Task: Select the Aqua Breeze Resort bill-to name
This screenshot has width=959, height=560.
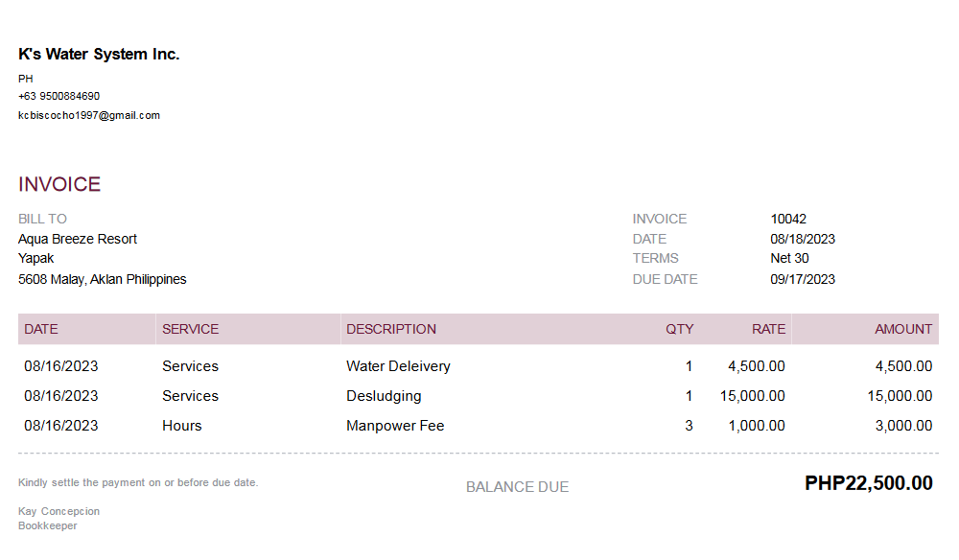Action: click(78, 239)
